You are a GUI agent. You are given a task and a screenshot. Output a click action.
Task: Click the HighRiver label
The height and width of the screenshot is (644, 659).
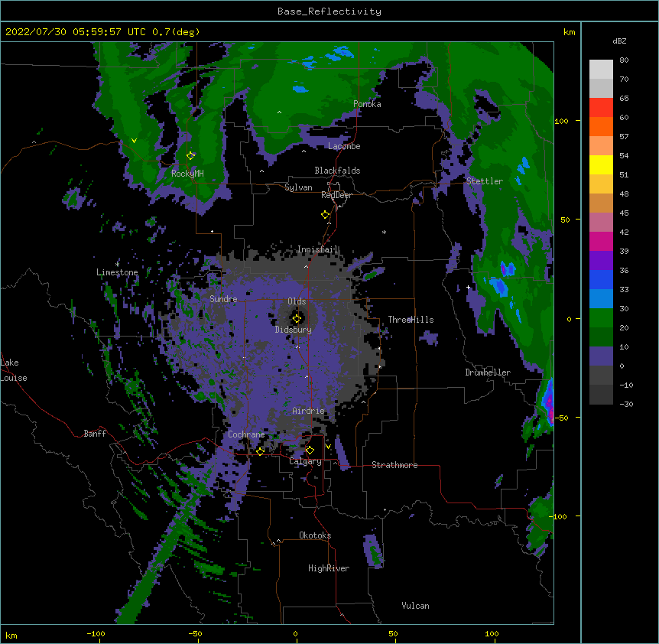(x=329, y=568)
